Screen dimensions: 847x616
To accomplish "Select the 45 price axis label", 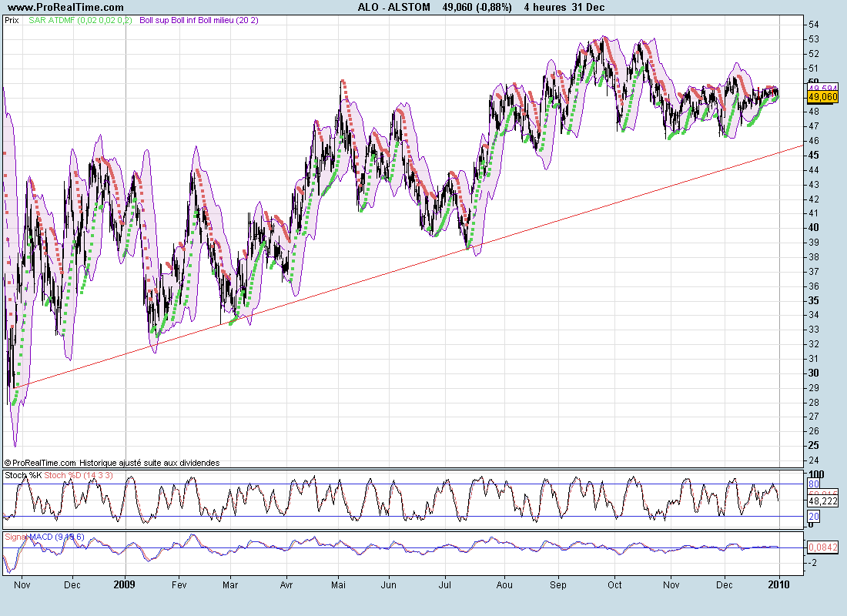I will coord(814,156).
